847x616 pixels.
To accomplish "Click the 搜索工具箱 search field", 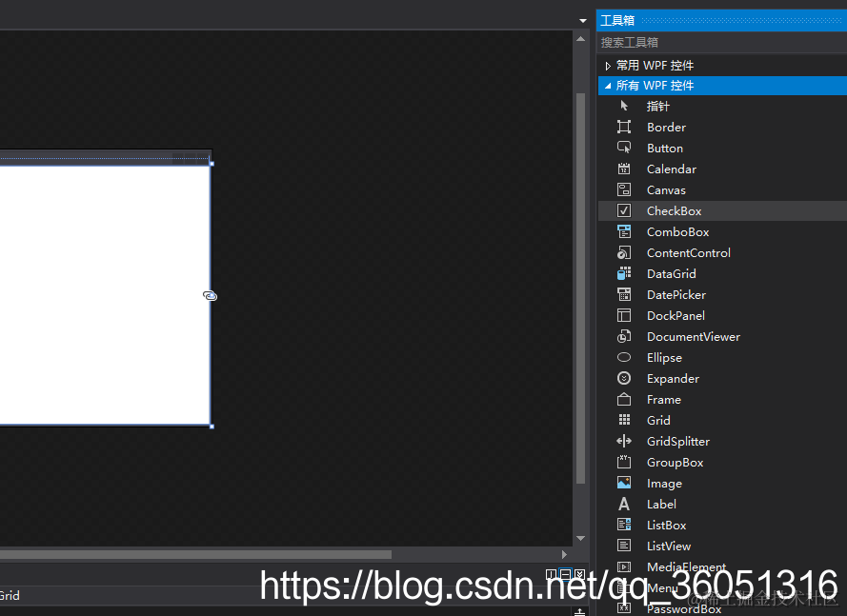I will pos(721,42).
